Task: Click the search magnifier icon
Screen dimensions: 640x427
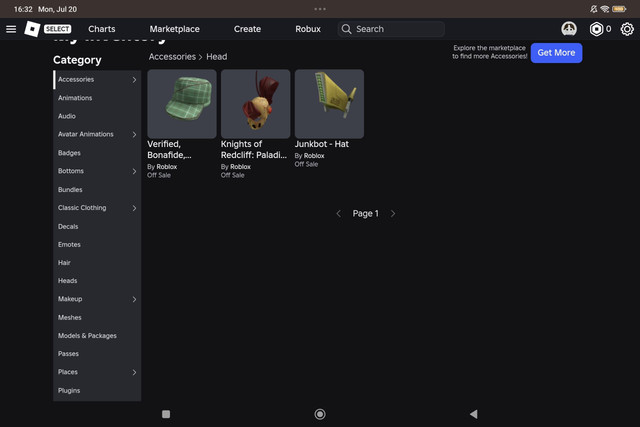Action: tap(346, 29)
